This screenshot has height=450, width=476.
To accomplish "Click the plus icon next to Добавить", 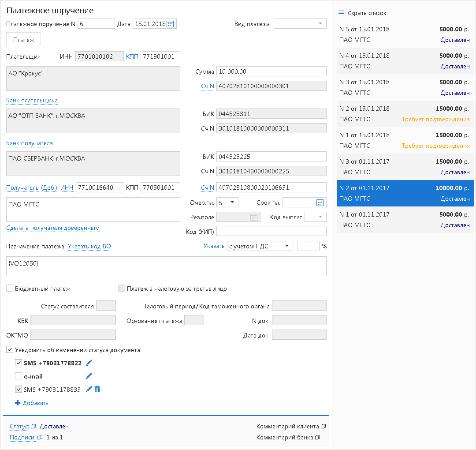I will 18,403.
